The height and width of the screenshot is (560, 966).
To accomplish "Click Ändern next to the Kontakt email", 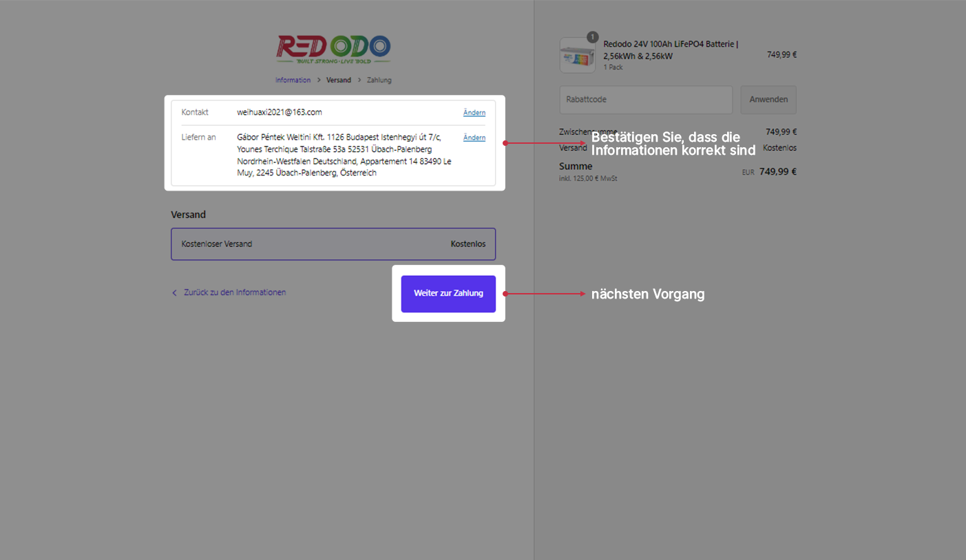I will click(x=474, y=113).
